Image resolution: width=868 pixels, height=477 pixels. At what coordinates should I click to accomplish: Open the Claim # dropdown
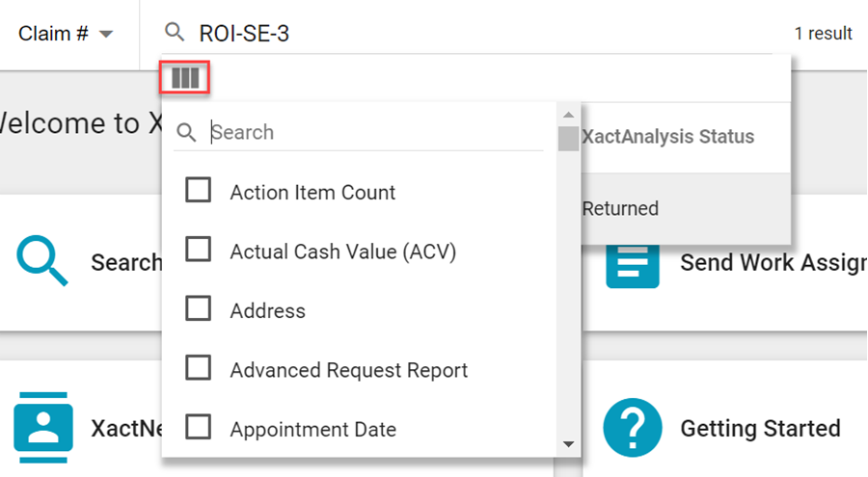tap(66, 34)
